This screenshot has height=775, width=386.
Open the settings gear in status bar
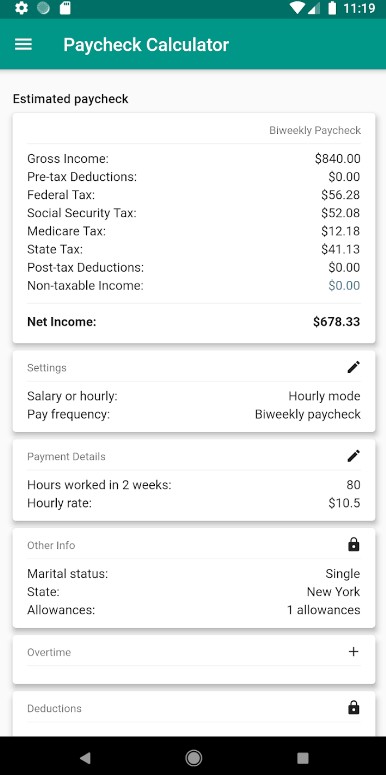[x=21, y=8]
